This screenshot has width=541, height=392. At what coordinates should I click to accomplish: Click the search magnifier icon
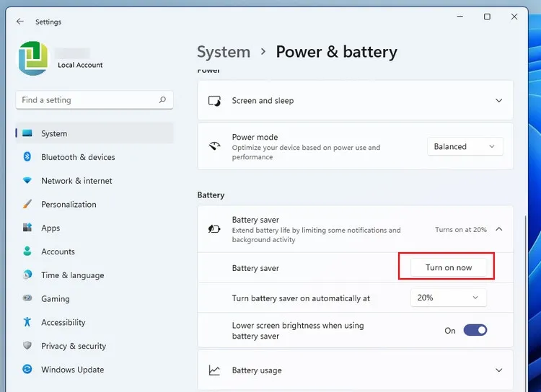tap(162, 100)
